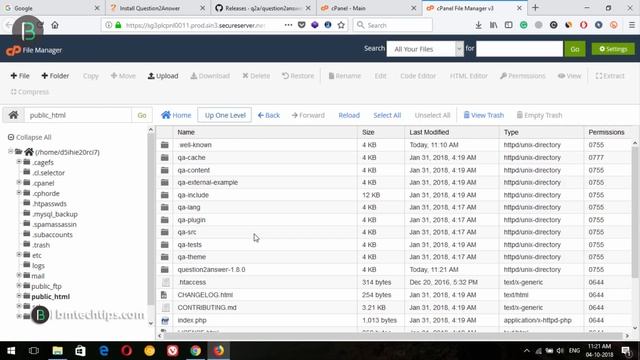The image size is (640, 360).
Task: Collapse All folders in the tree
Action: coord(29,137)
